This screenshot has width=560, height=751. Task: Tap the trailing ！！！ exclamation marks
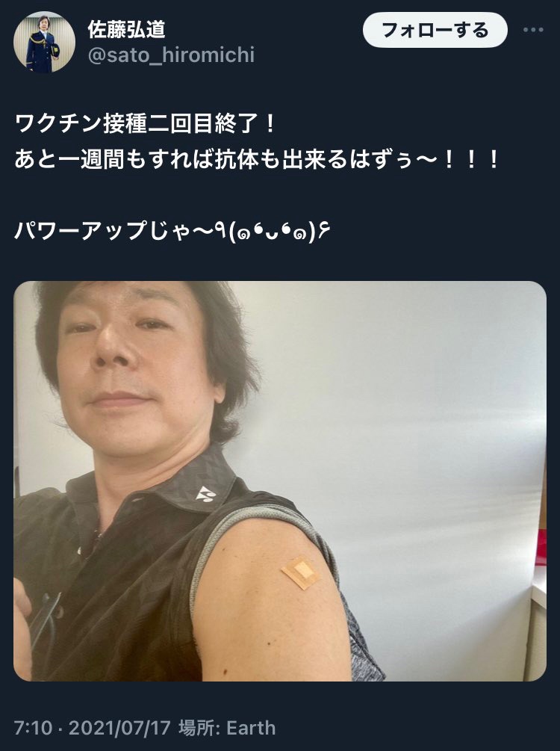tap(471, 160)
